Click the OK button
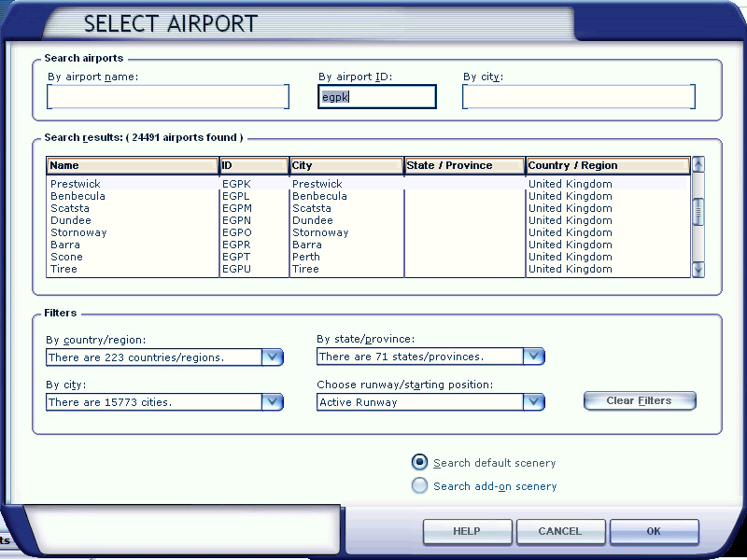Viewport: 747px width, 560px height. click(654, 531)
